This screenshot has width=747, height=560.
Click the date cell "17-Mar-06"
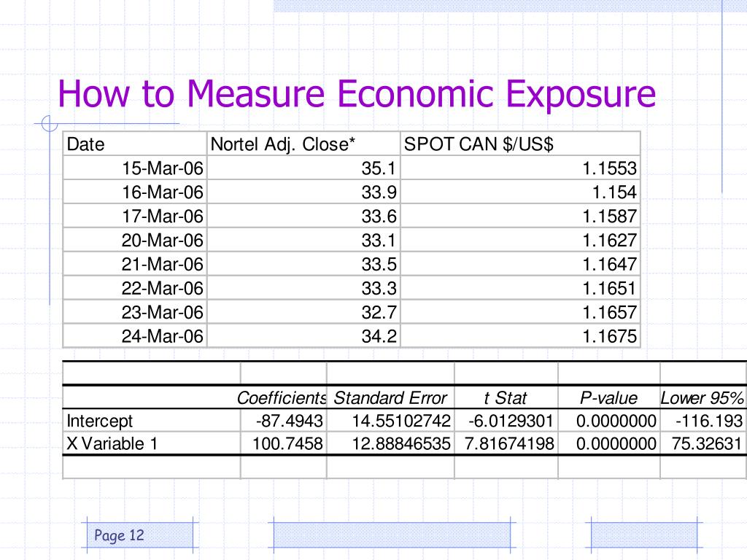(135, 216)
